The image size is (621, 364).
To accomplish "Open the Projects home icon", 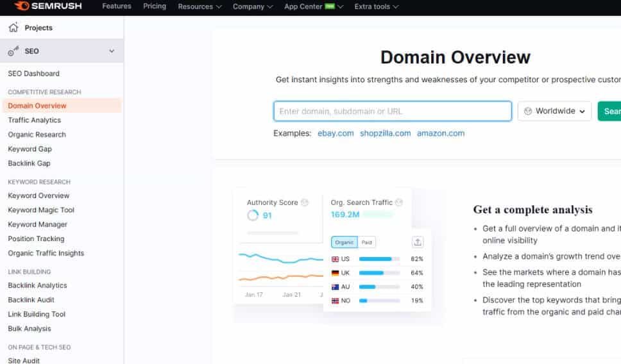I will [13, 28].
